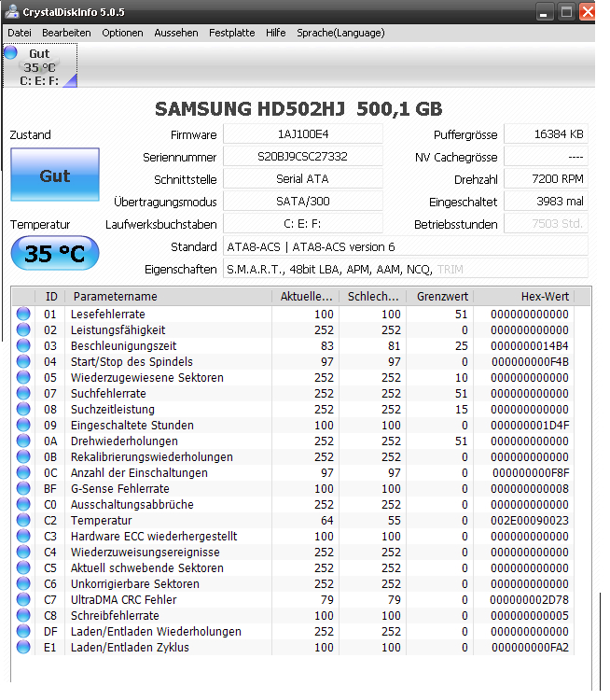Click status orb for Start/Stop des Spindels

(23, 361)
